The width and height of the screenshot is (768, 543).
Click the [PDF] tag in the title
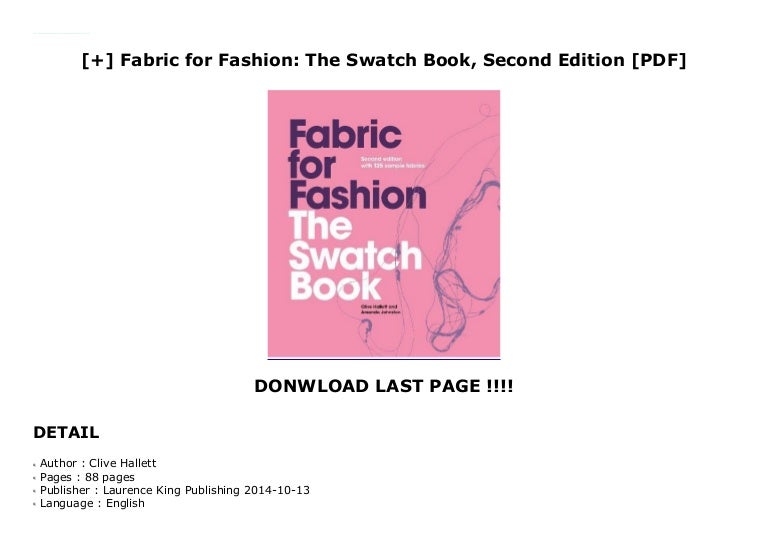pyautogui.click(x=659, y=60)
